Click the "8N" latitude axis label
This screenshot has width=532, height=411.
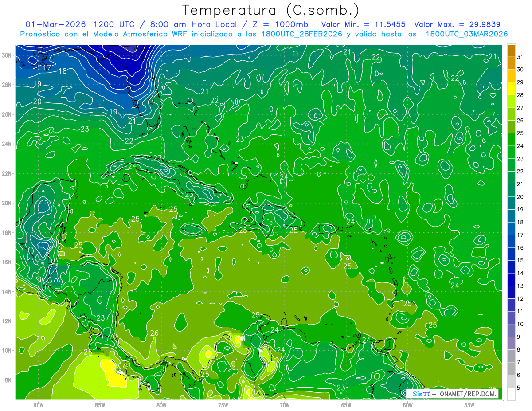(8, 380)
